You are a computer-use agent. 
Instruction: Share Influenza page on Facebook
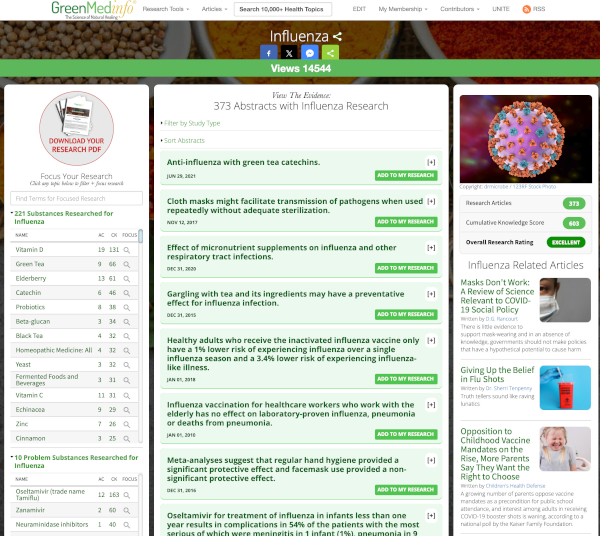[x=269, y=53]
